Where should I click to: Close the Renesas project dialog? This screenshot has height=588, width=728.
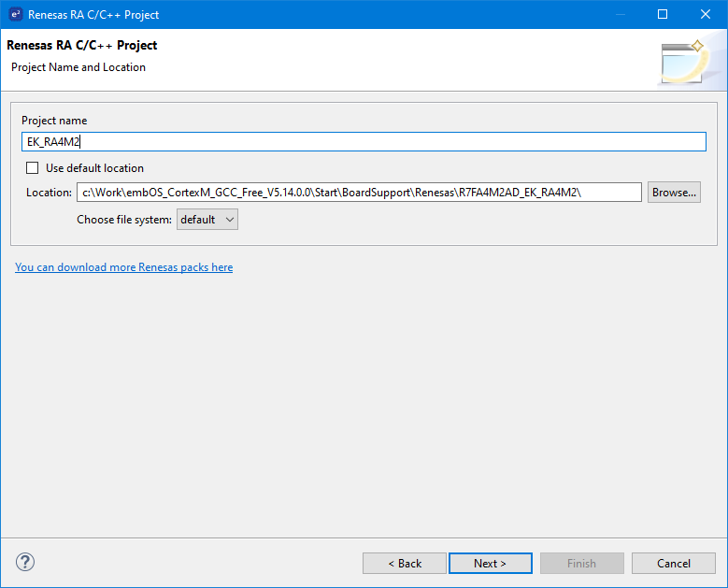coord(706,14)
